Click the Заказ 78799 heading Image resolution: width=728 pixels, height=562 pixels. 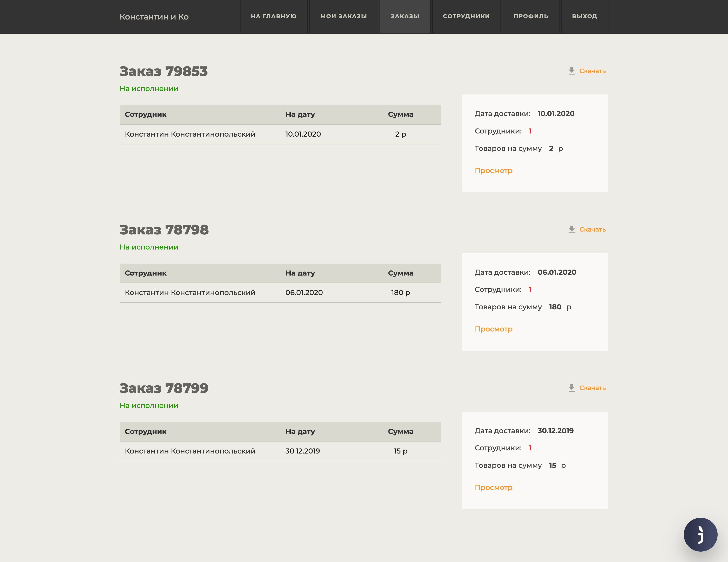click(x=164, y=388)
